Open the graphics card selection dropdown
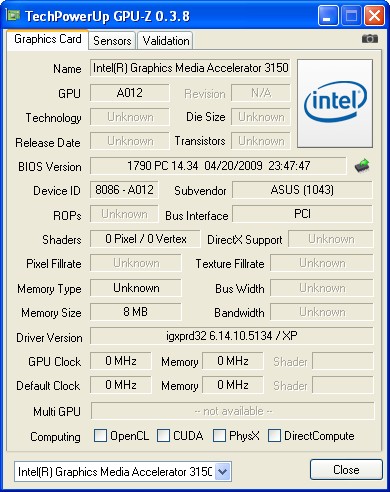390x492 pixels. tap(223, 472)
